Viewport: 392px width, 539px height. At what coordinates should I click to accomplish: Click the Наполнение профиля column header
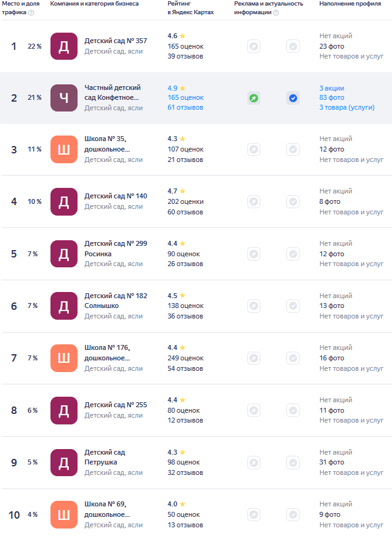coord(350,4)
